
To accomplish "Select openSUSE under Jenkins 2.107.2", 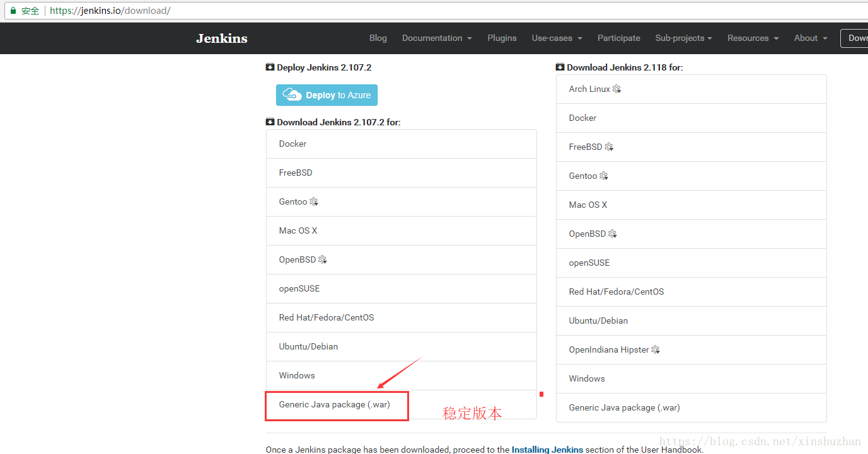I will coord(402,289).
